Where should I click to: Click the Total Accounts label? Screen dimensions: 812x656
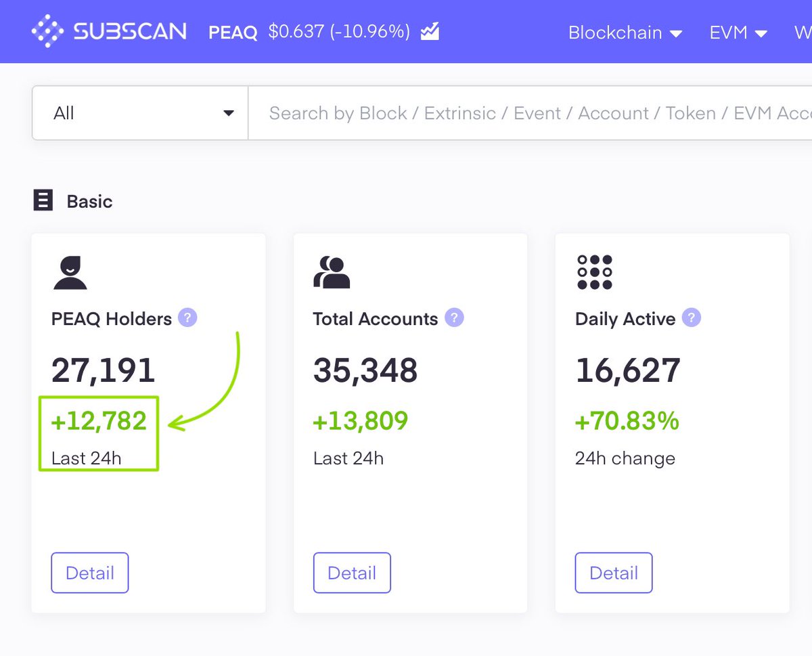pyautogui.click(x=376, y=319)
